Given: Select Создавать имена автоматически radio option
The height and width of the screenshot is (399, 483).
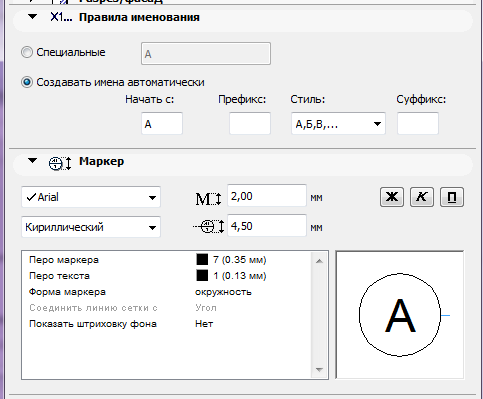Looking at the screenshot, I should click(27, 82).
